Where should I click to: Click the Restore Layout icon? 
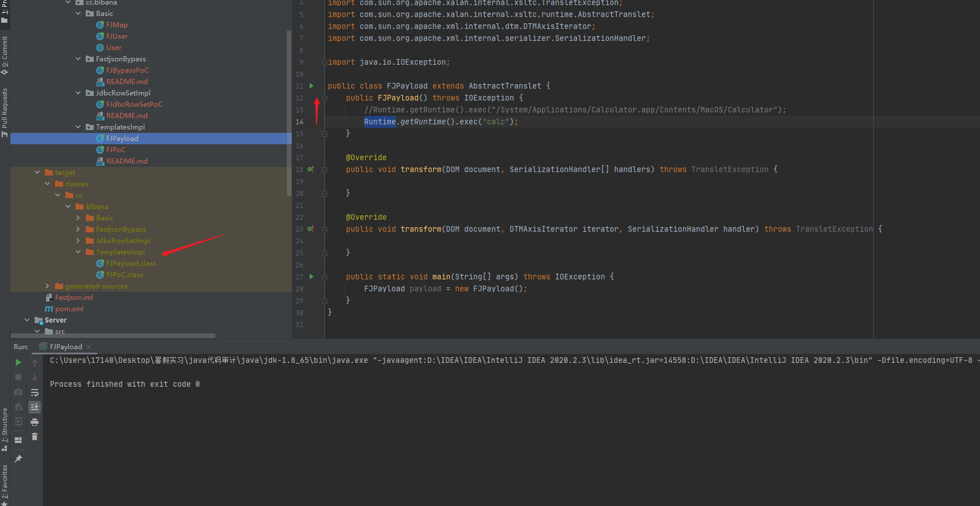[x=18, y=440]
